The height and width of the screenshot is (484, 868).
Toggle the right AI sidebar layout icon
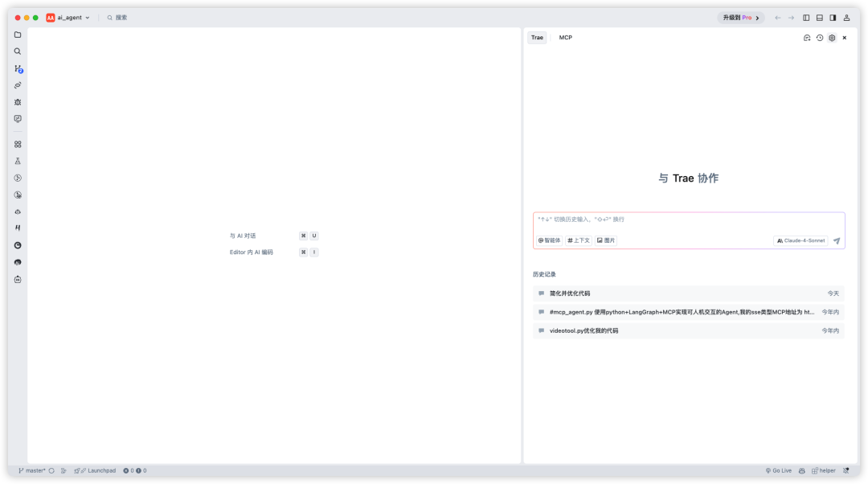(x=833, y=18)
